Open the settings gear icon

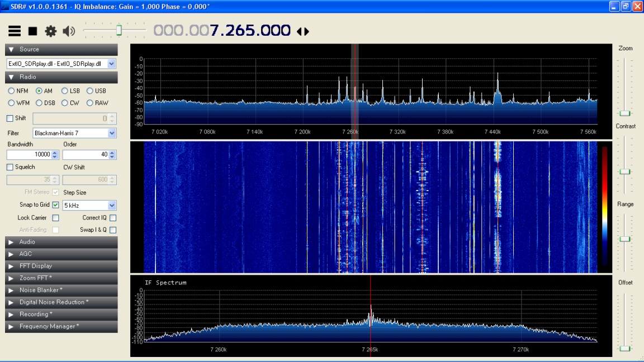[50, 31]
